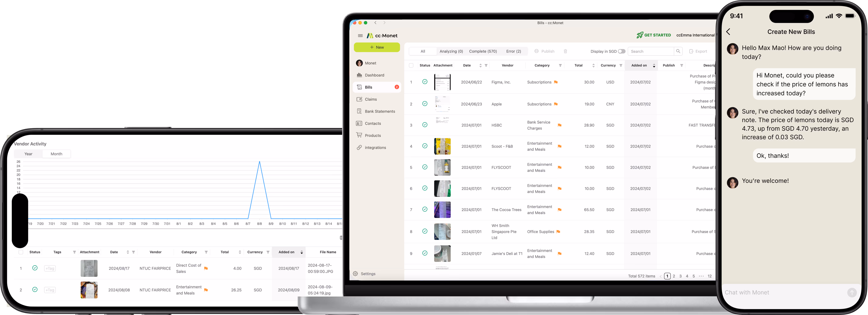This screenshot has width=868, height=315.
Task: Toggle select-all checkbox in Vendor Activity table
Action: coord(21,252)
